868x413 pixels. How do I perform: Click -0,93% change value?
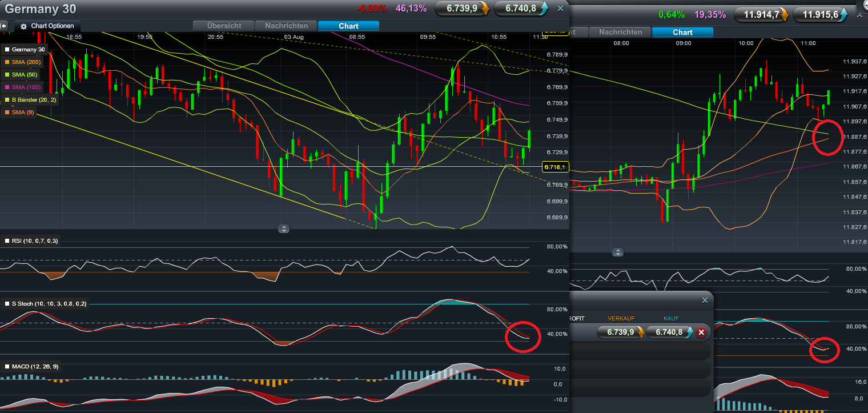tap(372, 9)
